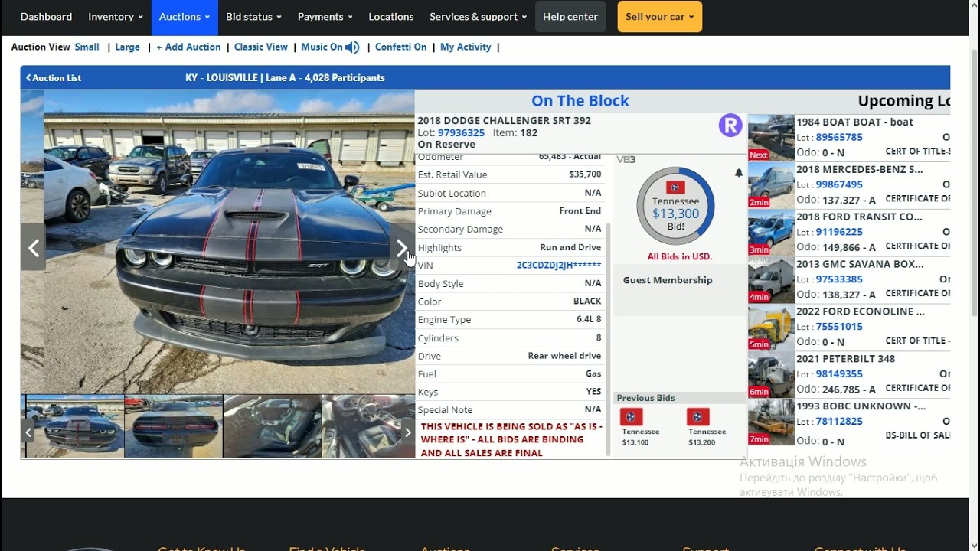
Task: Expand the Auctions dropdown menu
Action: tap(185, 17)
